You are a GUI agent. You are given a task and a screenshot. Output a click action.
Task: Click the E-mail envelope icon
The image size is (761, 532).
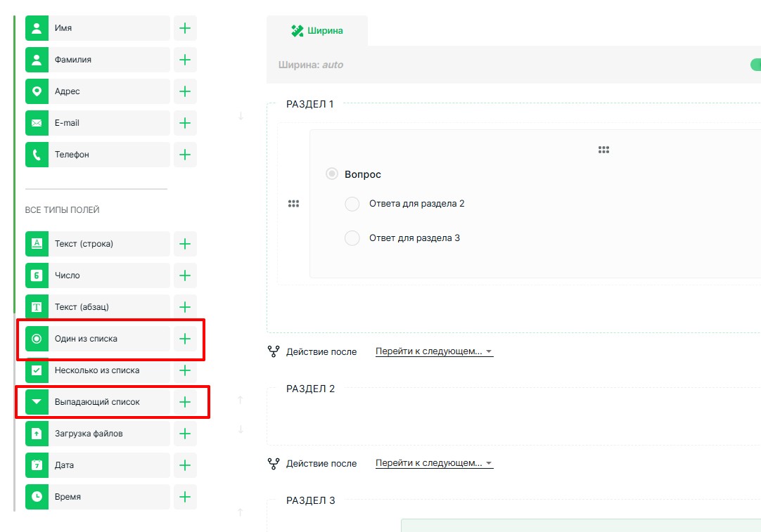tap(37, 123)
